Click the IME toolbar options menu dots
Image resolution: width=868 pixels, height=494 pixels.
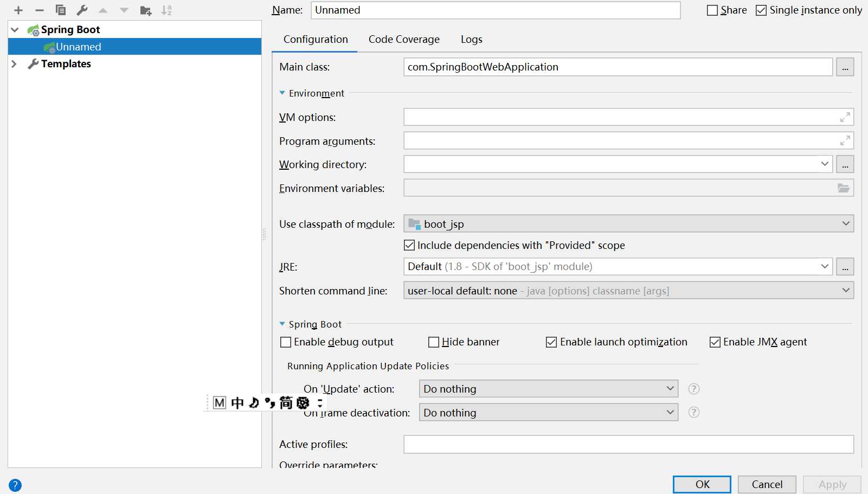(320, 403)
